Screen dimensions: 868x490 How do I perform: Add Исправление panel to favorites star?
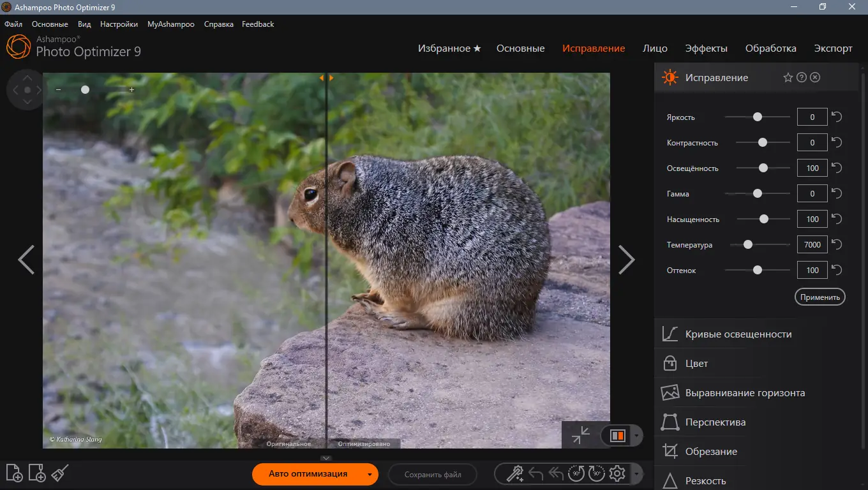click(x=788, y=77)
